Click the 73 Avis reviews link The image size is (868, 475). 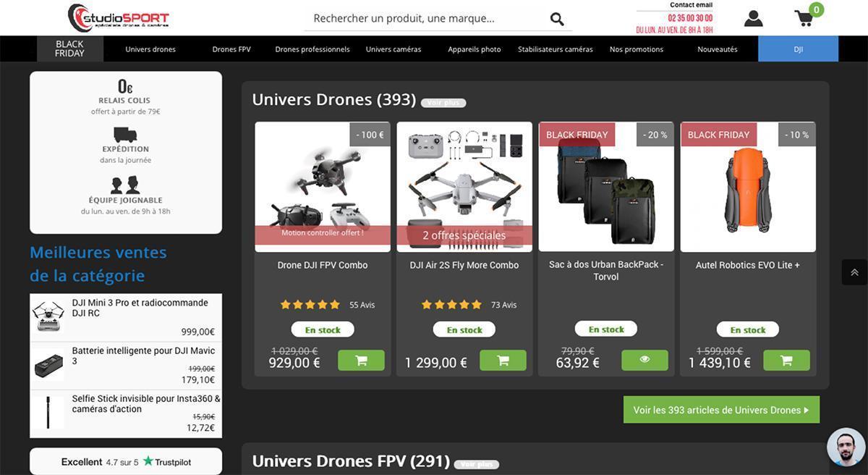pyautogui.click(x=504, y=305)
